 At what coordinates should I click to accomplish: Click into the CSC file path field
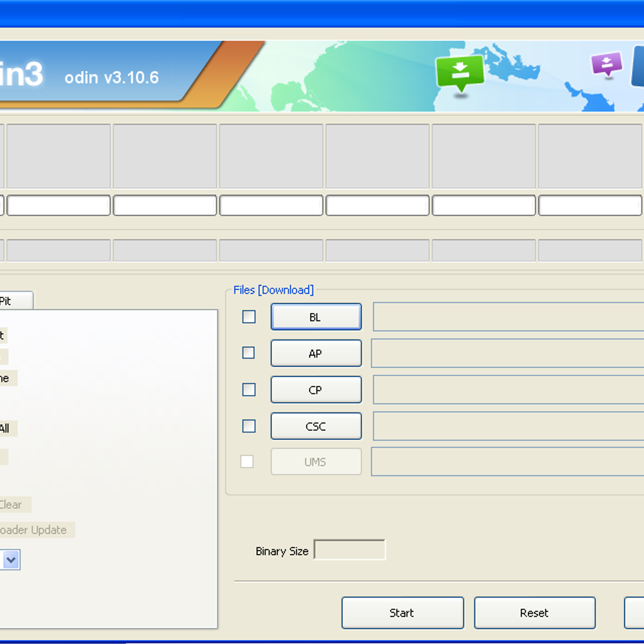(508, 426)
